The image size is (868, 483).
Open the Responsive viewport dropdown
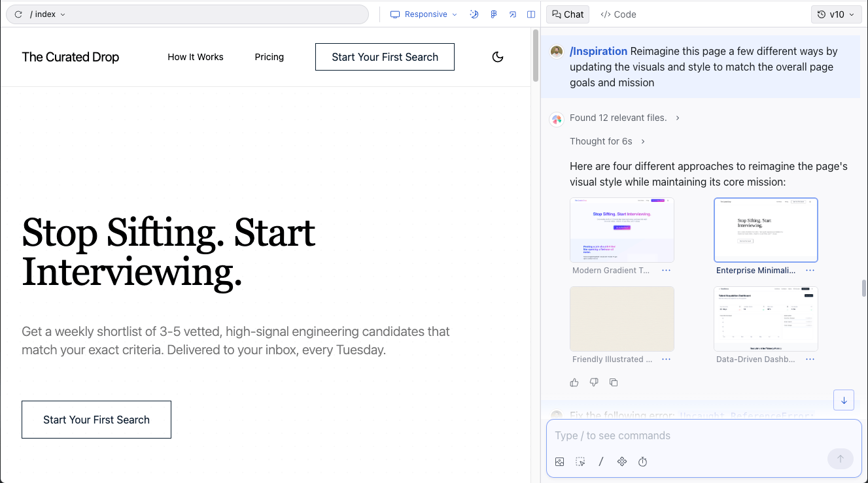tap(424, 14)
